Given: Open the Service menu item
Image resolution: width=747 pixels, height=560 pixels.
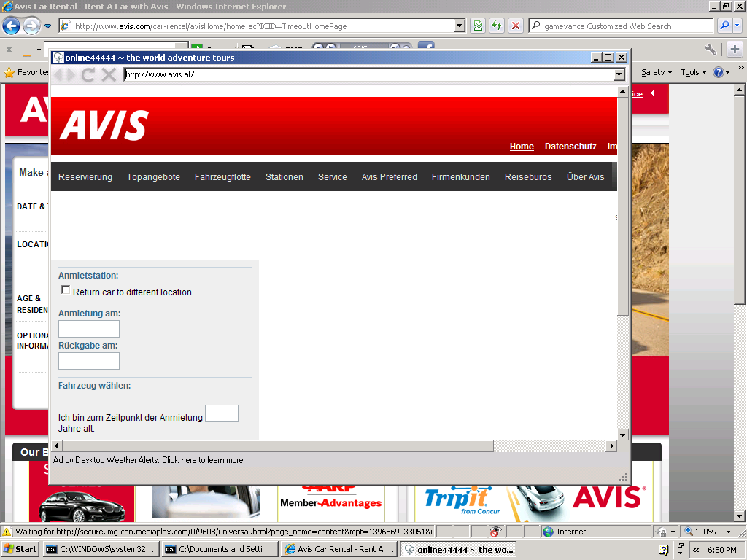Looking at the screenshot, I should coord(333,177).
